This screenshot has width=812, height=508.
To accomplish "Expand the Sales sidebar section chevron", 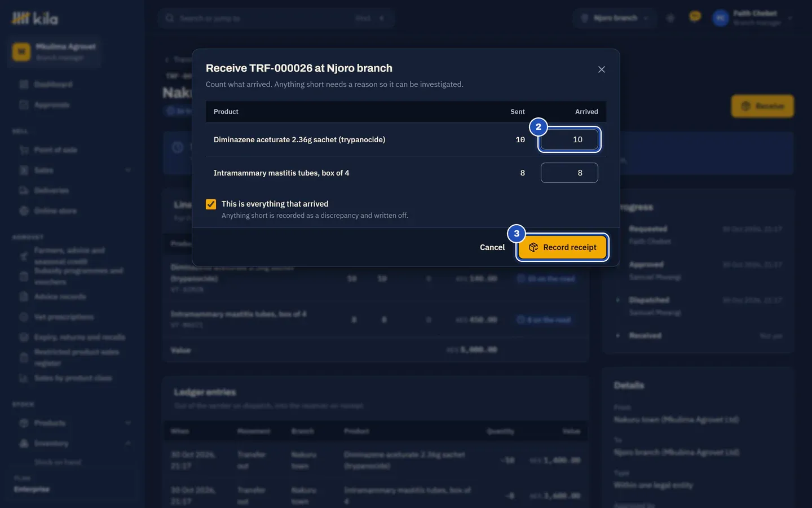I will point(128,170).
